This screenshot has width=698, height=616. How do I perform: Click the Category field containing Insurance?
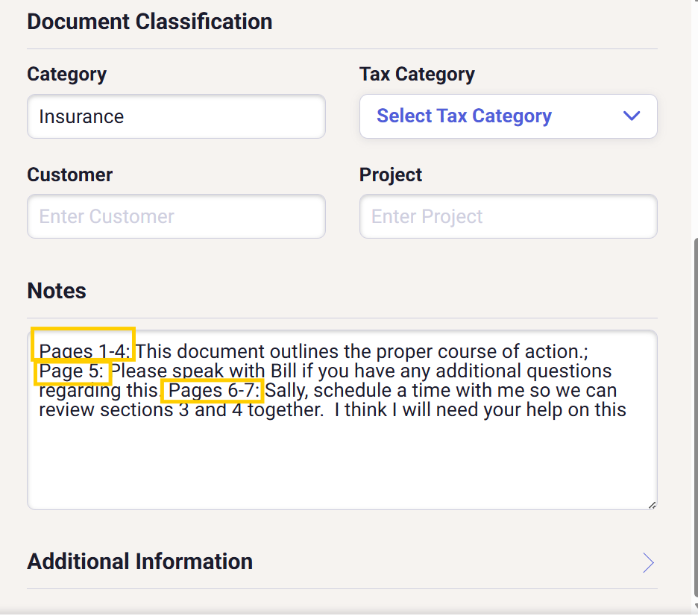176,116
